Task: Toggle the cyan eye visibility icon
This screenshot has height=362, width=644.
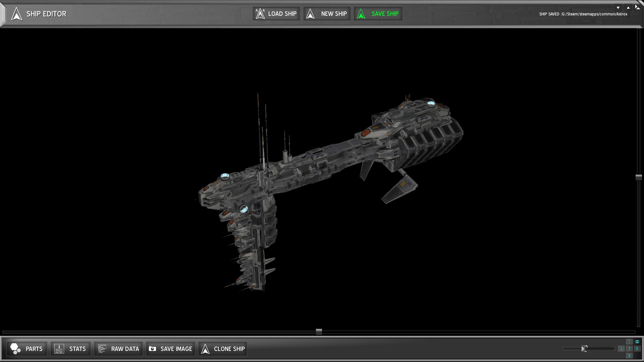Action: pos(637,342)
